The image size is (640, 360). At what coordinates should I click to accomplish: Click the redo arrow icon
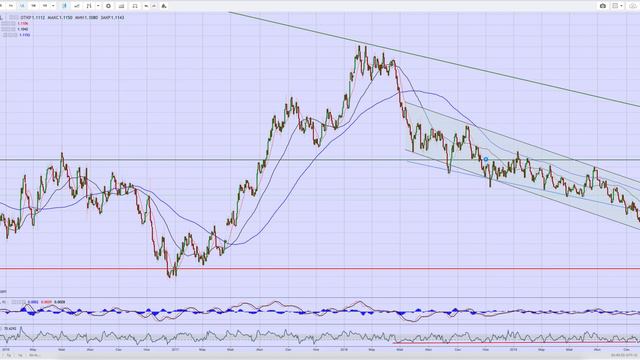154,6
